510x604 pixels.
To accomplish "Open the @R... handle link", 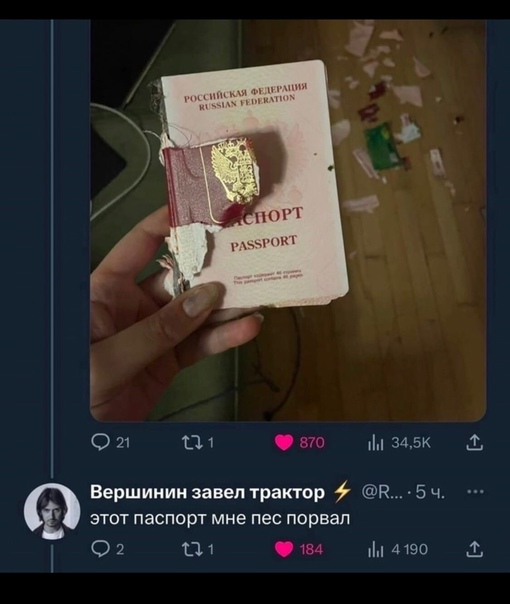I will 380,493.
